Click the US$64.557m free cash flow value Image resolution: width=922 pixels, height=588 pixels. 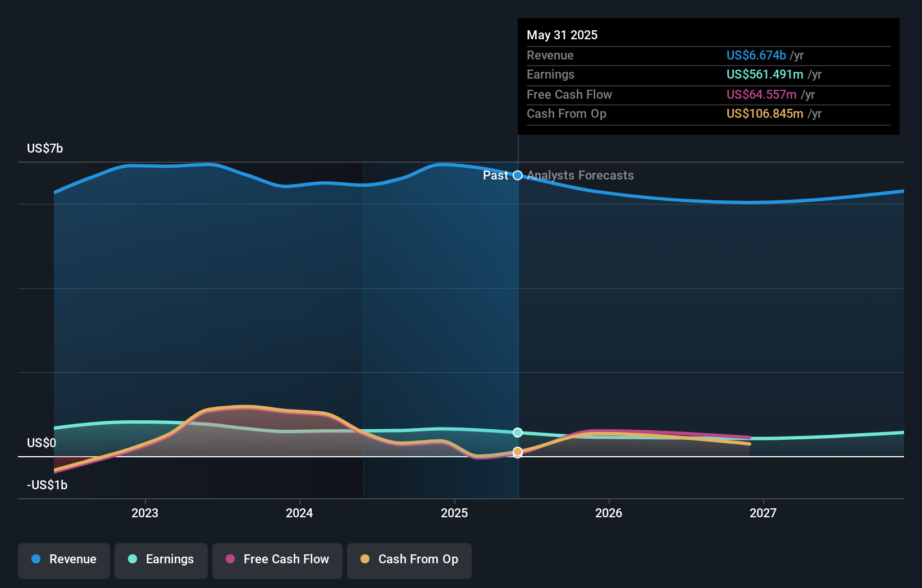coord(761,94)
